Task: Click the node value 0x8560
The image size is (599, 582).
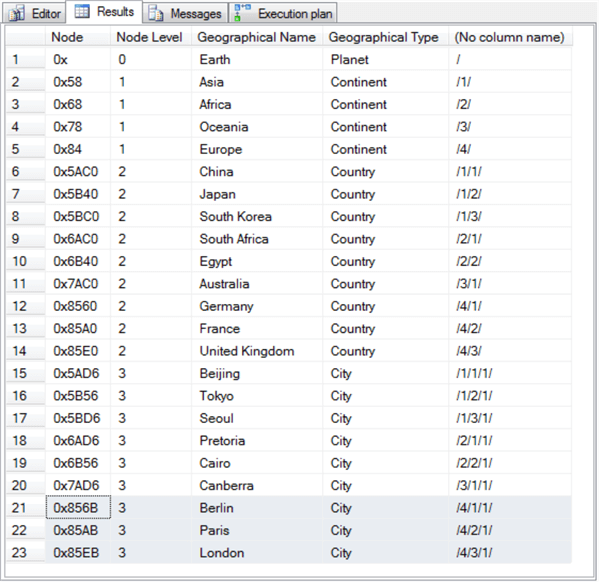Action: (78, 306)
